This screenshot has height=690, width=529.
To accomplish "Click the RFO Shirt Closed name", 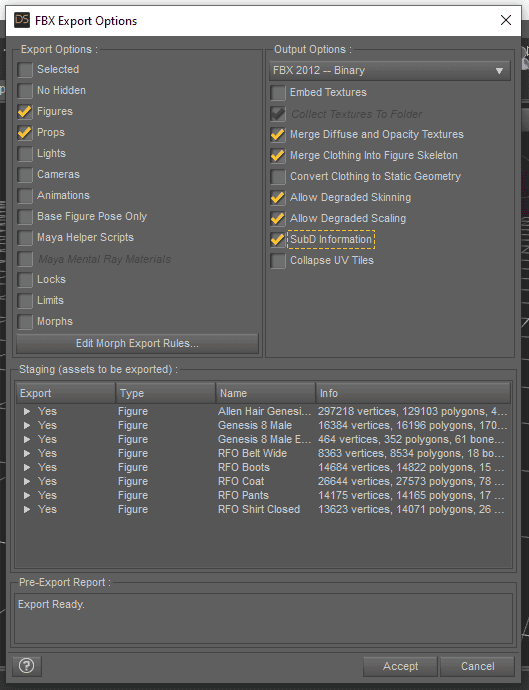I will coord(259,510).
